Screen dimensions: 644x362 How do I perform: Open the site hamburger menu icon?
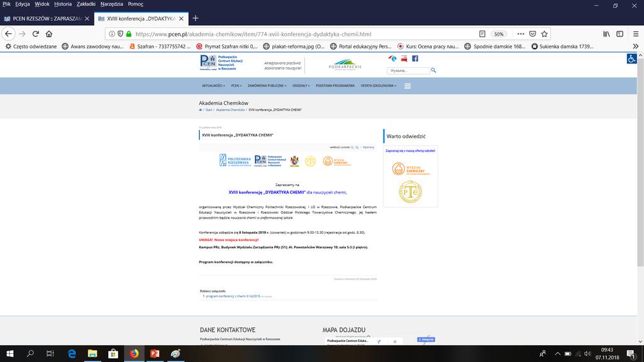coord(408,86)
